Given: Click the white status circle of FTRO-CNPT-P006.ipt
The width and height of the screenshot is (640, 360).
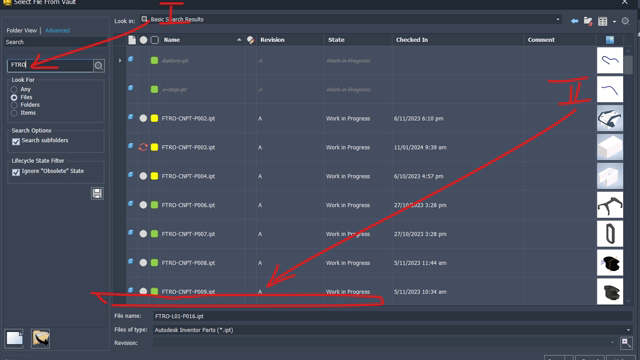Looking at the screenshot, I should click(x=143, y=205).
